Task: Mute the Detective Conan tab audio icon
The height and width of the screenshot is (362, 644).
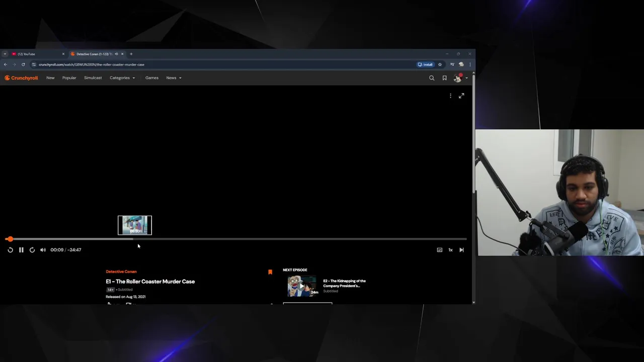Action: (116, 54)
